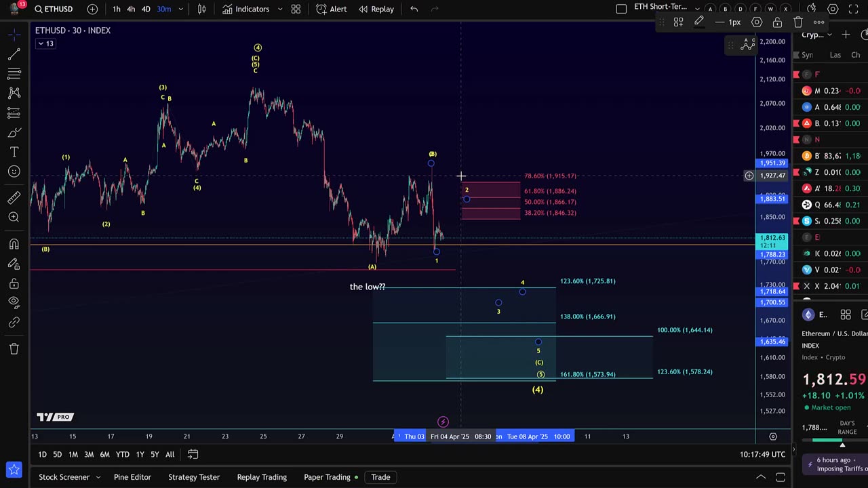868x488 pixels.
Task: Open the patterns tool group
Action: pos(14,93)
